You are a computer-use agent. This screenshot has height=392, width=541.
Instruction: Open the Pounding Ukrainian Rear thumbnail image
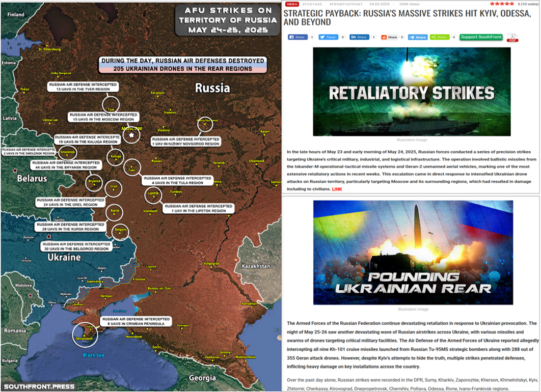tap(413, 253)
